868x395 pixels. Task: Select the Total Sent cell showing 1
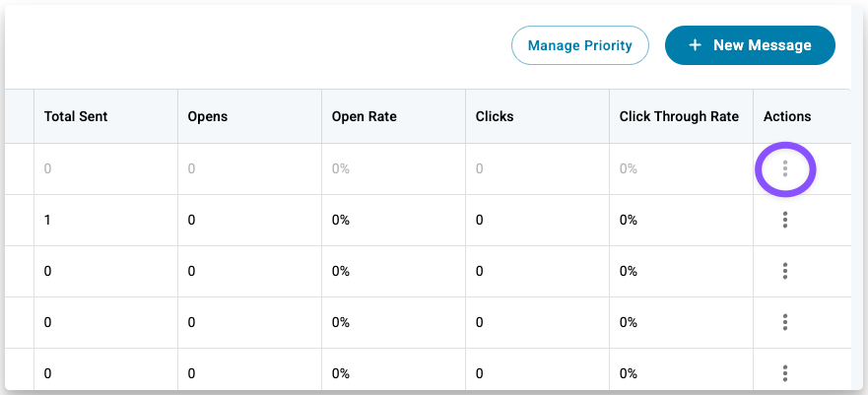click(47, 220)
